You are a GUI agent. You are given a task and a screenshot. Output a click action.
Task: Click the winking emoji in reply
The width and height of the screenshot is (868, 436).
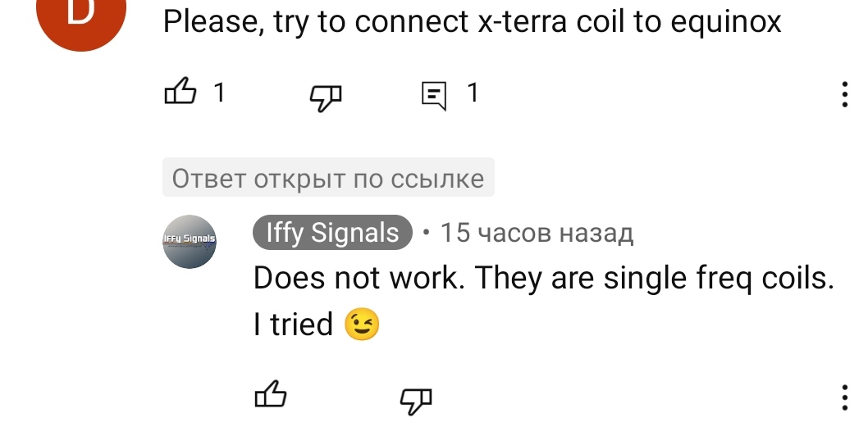pos(363,325)
